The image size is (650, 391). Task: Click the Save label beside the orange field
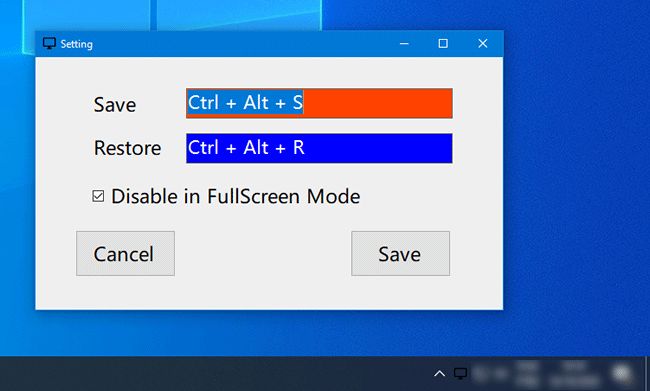115,104
